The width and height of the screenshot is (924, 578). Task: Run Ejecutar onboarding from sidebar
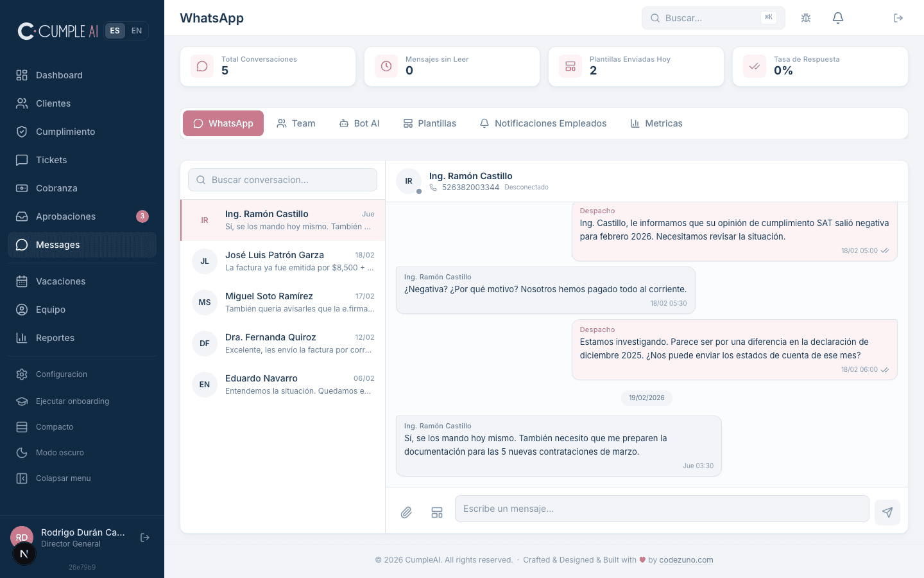[x=72, y=401]
